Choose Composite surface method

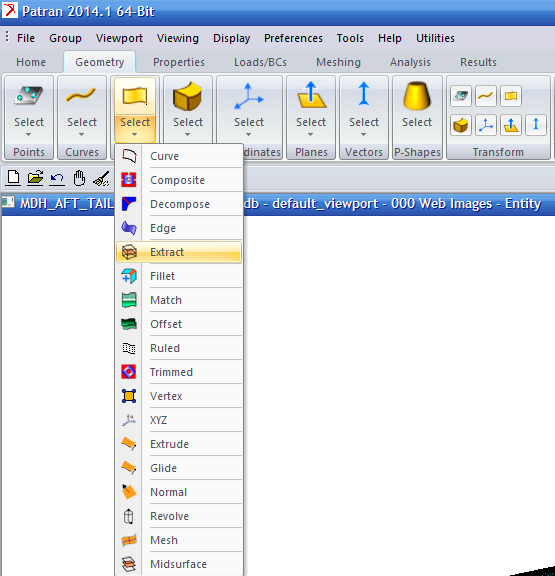[x=179, y=180]
